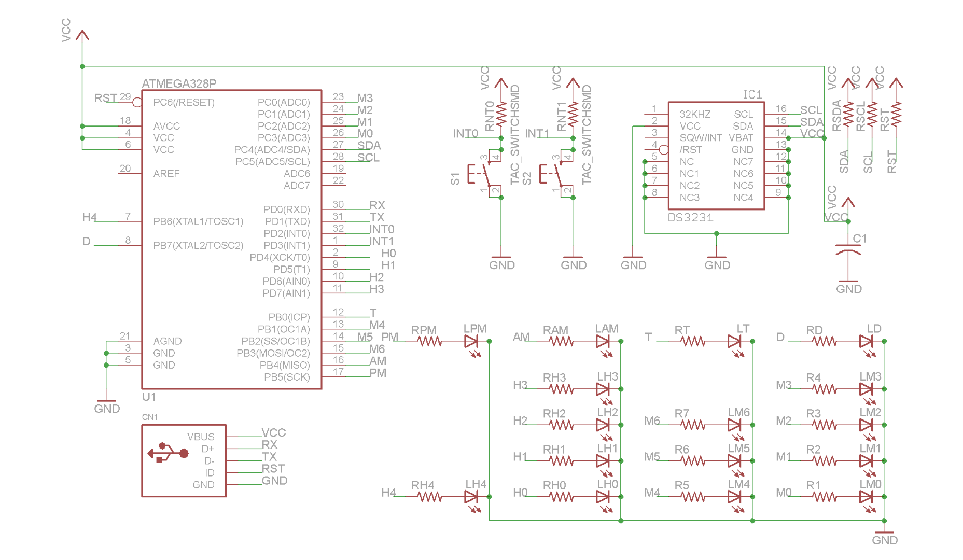
Task: Select the AREF pin name
Action: (x=166, y=174)
